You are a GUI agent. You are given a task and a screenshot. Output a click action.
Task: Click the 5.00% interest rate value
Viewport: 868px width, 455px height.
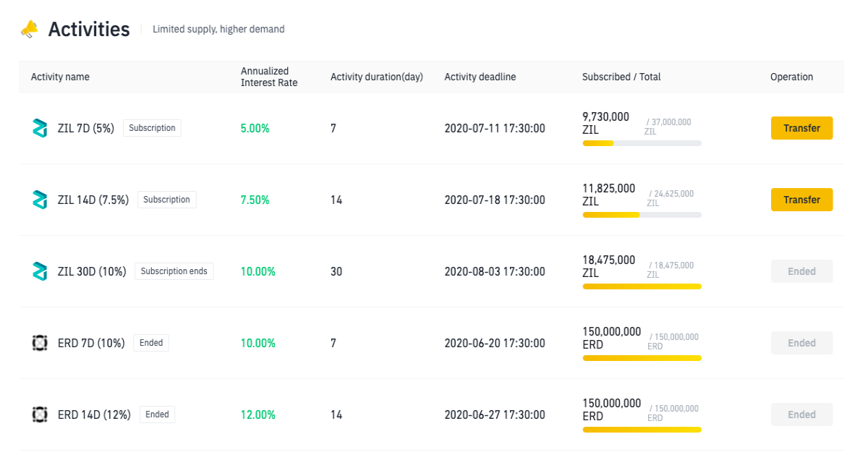(255, 128)
